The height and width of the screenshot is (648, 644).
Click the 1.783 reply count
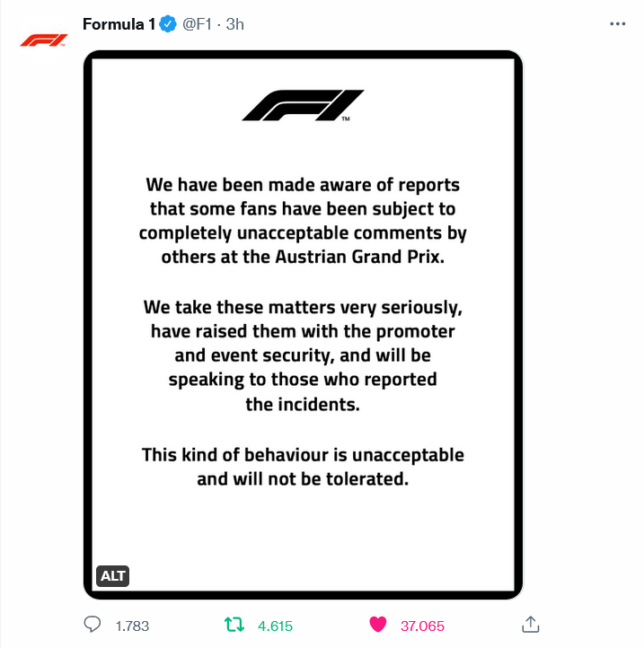pyautogui.click(x=132, y=626)
